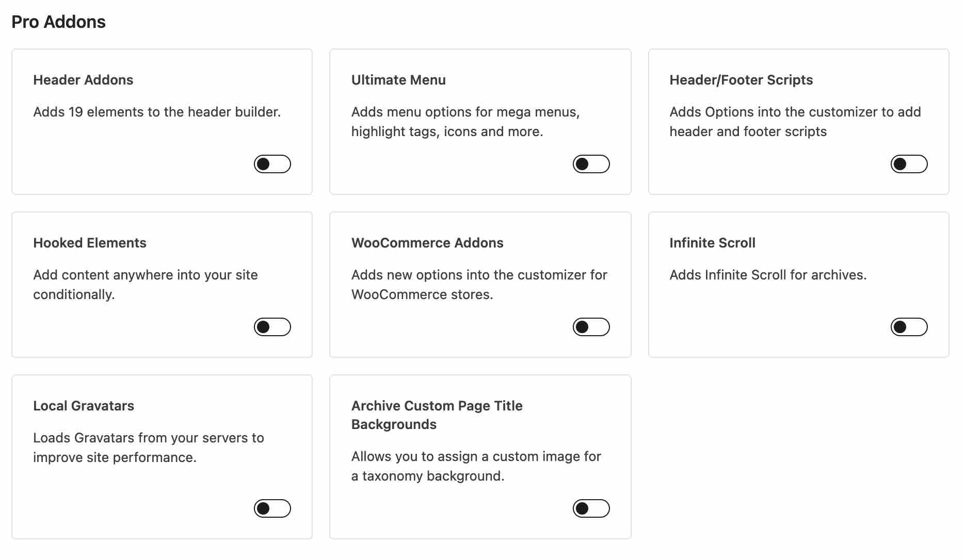965x560 pixels.
Task: Select the Infinite Scroll description text
Action: tap(768, 275)
